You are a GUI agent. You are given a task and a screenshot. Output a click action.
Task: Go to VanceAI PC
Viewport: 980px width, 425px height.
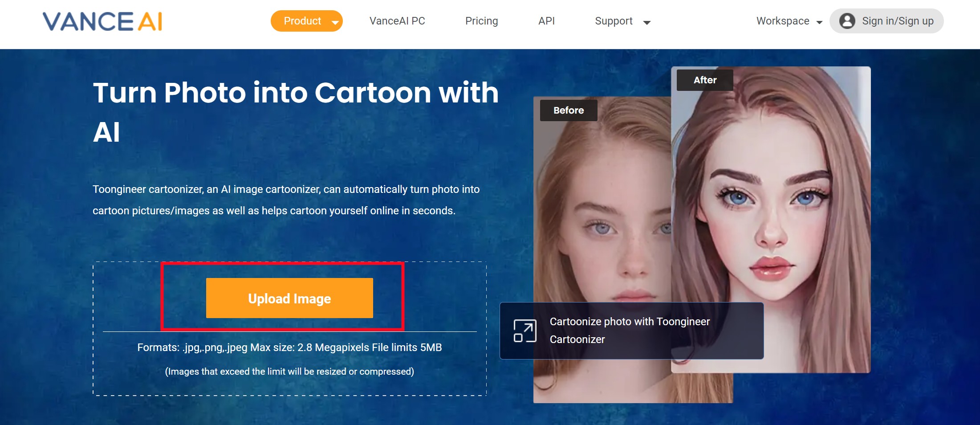coord(397,20)
